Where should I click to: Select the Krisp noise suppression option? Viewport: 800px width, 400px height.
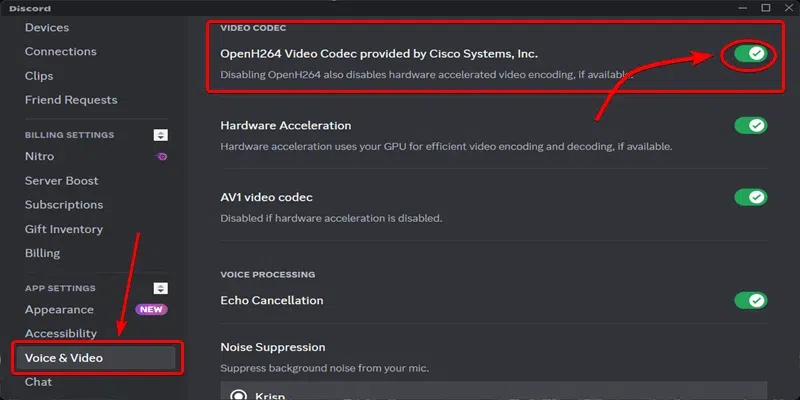(240, 395)
